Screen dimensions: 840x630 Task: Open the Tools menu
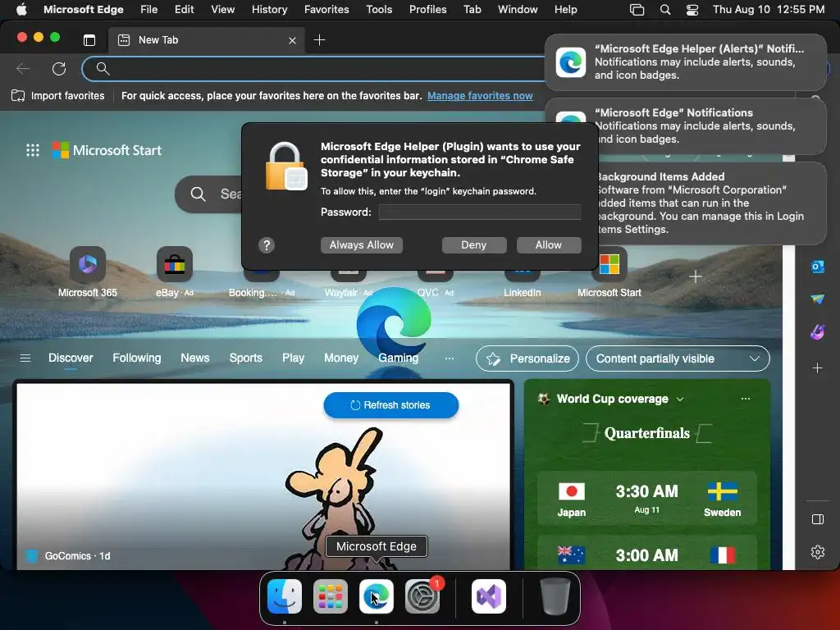tap(379, 9)
